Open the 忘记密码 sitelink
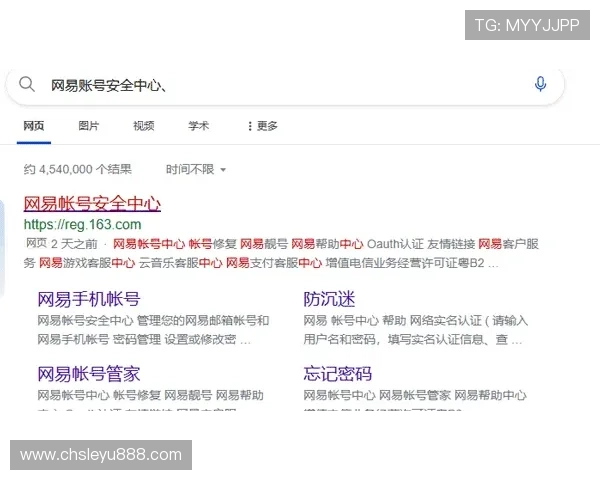600x480 pixels. click(x=338, y=374)
